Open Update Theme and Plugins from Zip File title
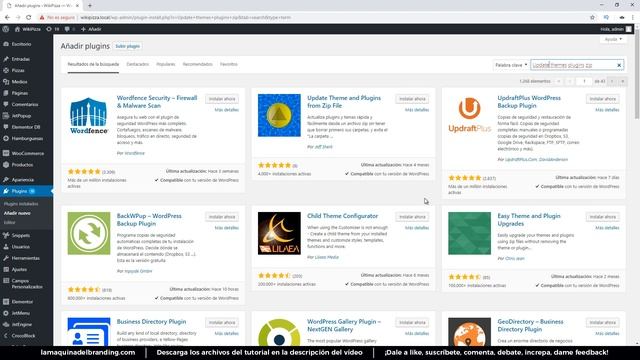The width and height of the screenshot is (640, 360). pyautogui.click(x=344, y=102)
